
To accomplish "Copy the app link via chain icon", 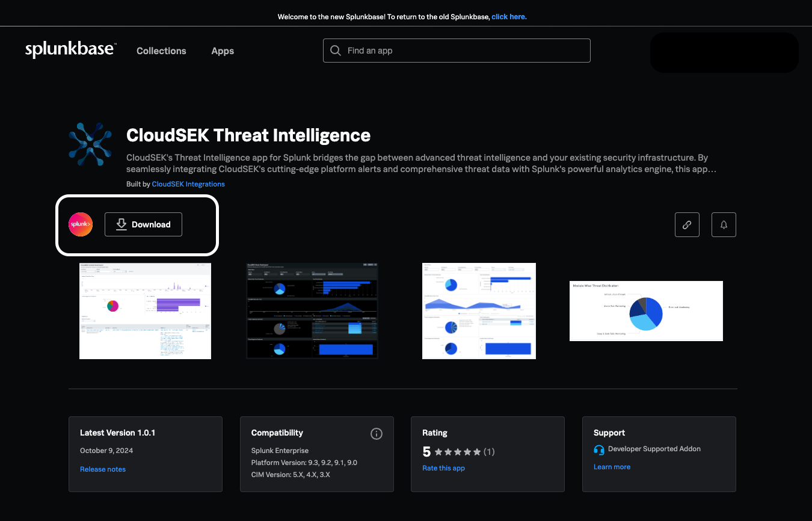I will pyautogui.click(x=687, y=225).
